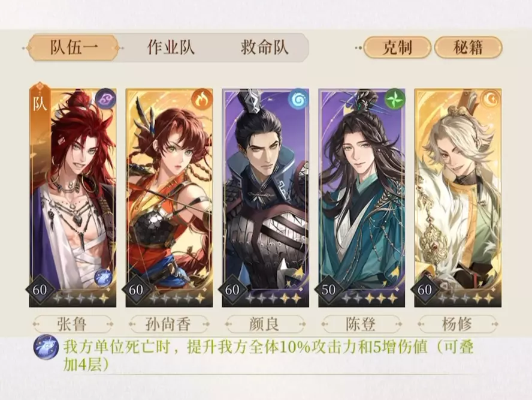Open the 秘籍 button

468,47
